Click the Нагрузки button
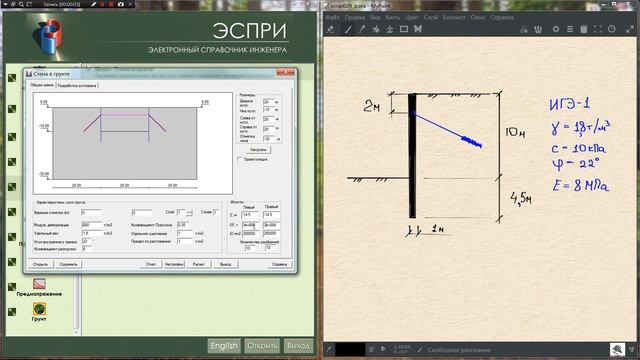The height and width of the screenshot is (360, 640). point(258,150)
